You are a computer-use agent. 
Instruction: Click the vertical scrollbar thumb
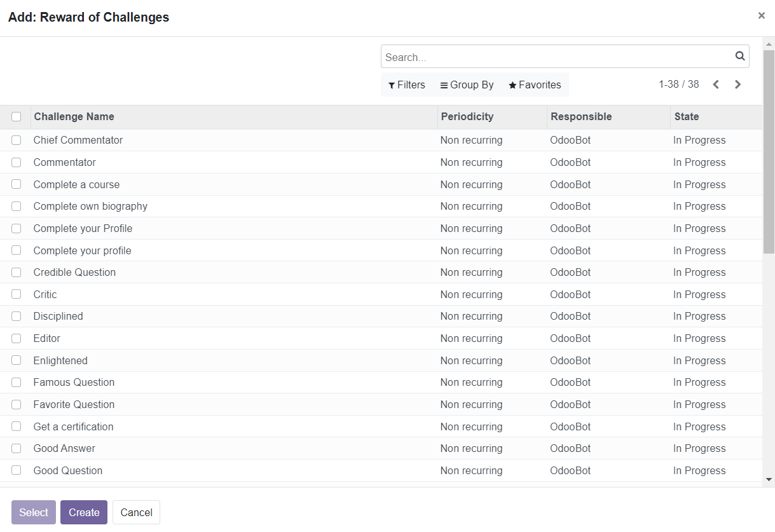[x=769, y=153]
